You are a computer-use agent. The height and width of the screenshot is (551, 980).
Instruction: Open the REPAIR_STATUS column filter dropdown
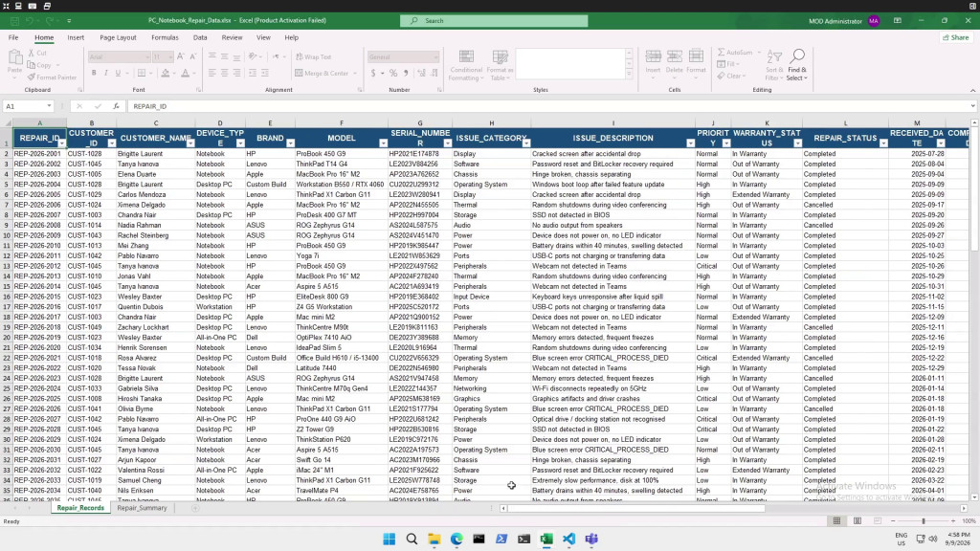tap(883, 143)
